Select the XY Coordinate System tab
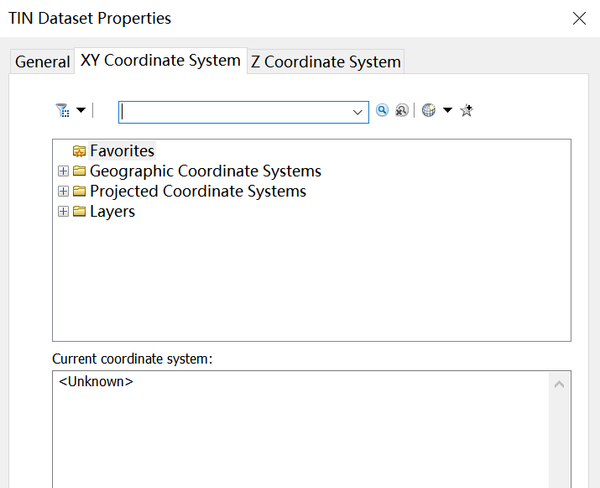The height and width of the screenshot is (488, 600). pos(160,60)
